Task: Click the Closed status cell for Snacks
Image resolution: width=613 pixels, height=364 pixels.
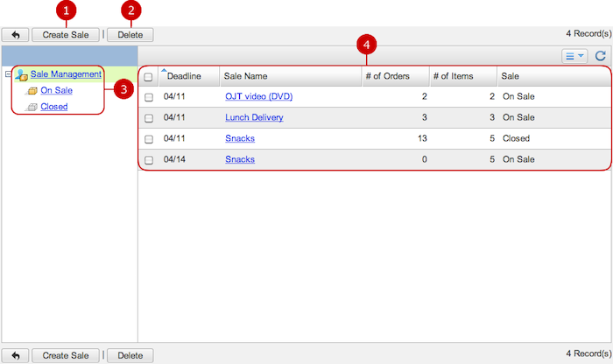Action: point(516,138)
